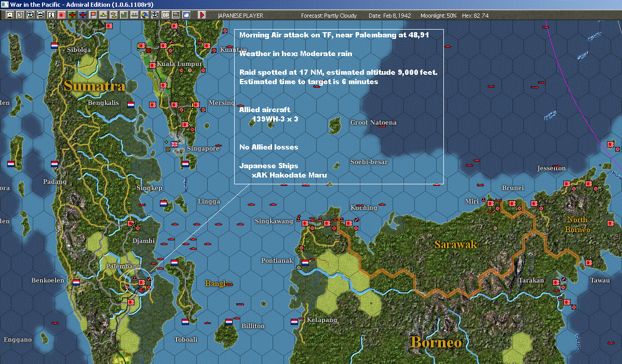Select the Japanese base icon at Kuala Lumpur
The image size is (622, 364).
pos(152,65)
